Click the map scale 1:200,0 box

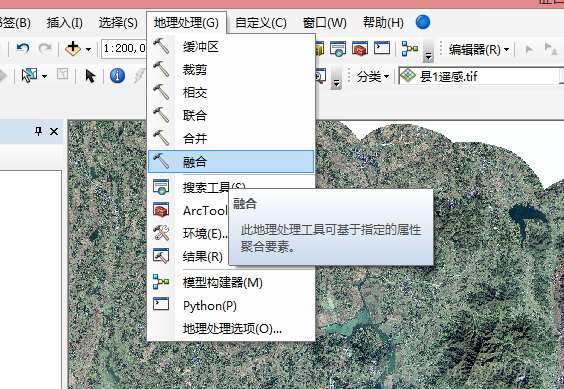[124, 48]
